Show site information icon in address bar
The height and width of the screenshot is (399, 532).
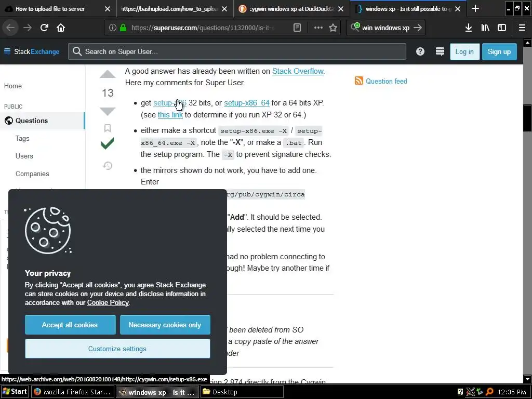[x=113, y=28]
